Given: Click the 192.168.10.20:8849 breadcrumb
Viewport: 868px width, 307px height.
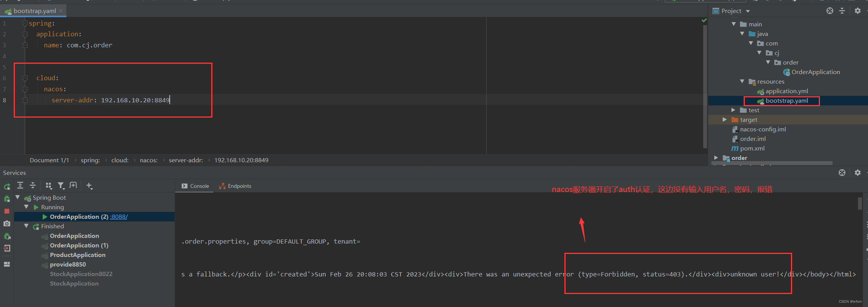Looking at the screenshot, I should pyautogui.click(x=241, y=160).
